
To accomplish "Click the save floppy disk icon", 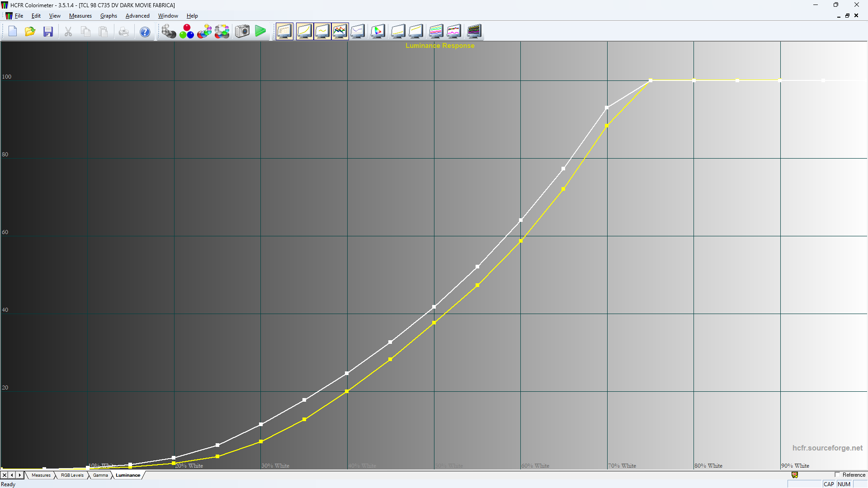I will 48,32.
